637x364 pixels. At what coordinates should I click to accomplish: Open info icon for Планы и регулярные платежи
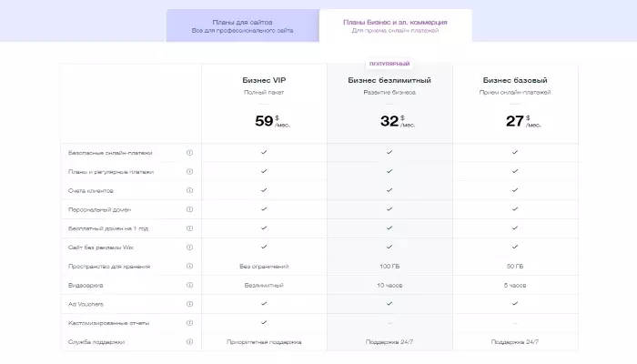(x=189, y=171)
